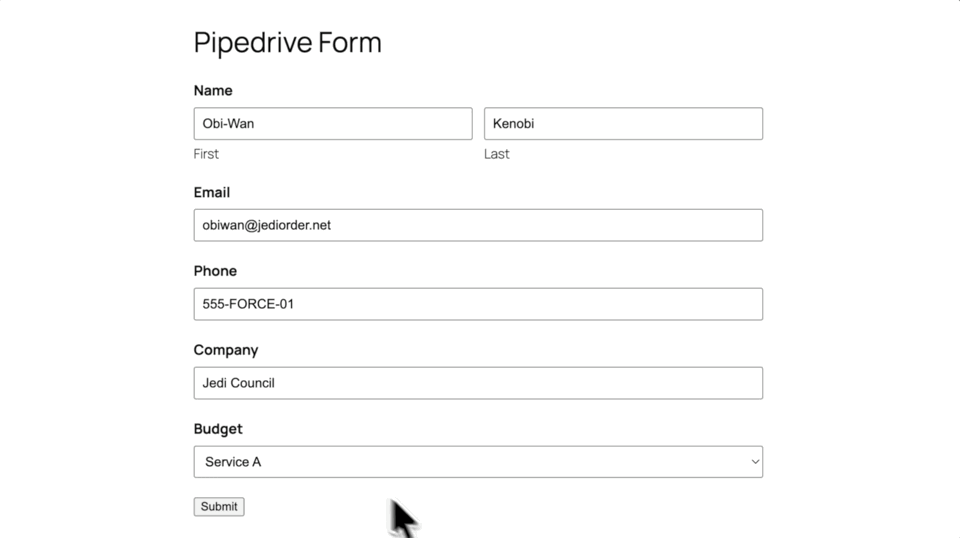The image size is (960, 538).
Task: Click the chevron arrow on Budget select
Action: coord(755,462)
